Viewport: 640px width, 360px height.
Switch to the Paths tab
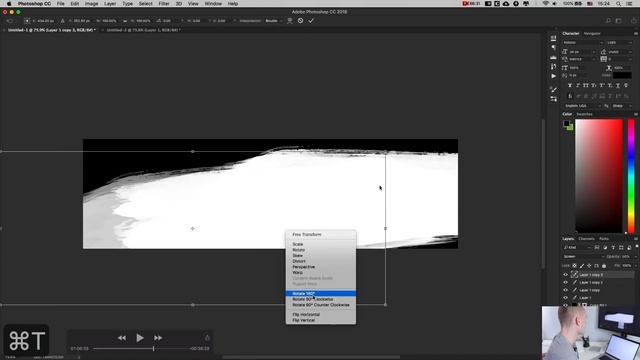coord(604,239)
